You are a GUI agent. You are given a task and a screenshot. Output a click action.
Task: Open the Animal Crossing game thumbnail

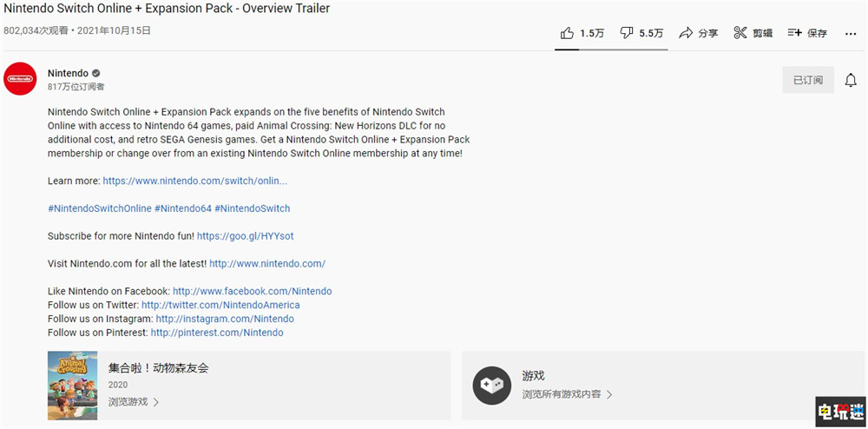[x=73, y=386]
